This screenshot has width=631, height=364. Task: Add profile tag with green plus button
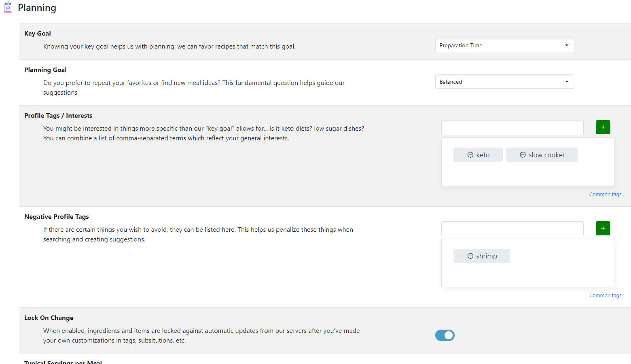click(603, 127)
